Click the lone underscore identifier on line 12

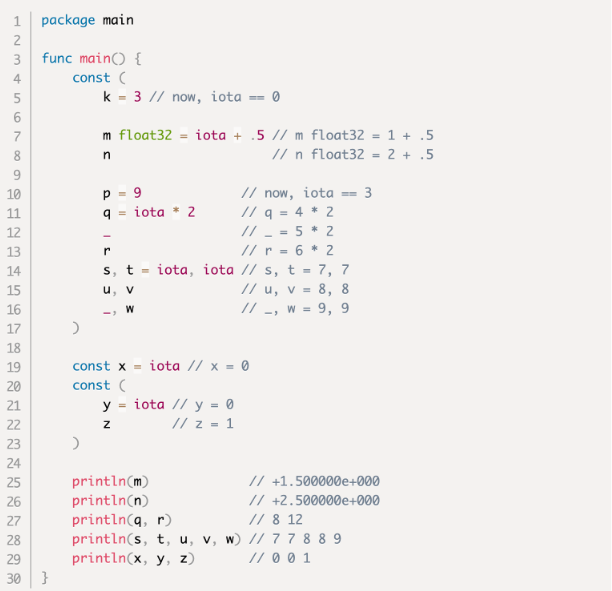[x=106, y=231]
